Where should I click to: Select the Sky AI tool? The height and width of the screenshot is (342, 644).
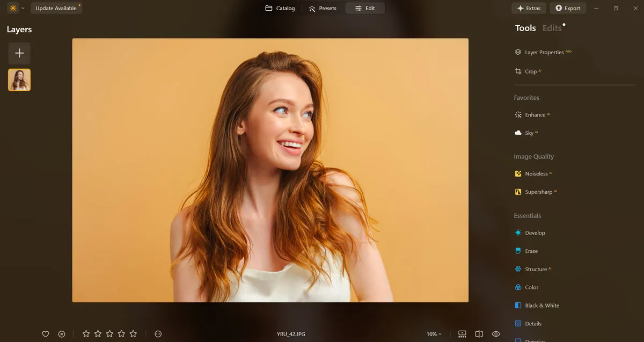pyautogui.click(x=529, y=133)
